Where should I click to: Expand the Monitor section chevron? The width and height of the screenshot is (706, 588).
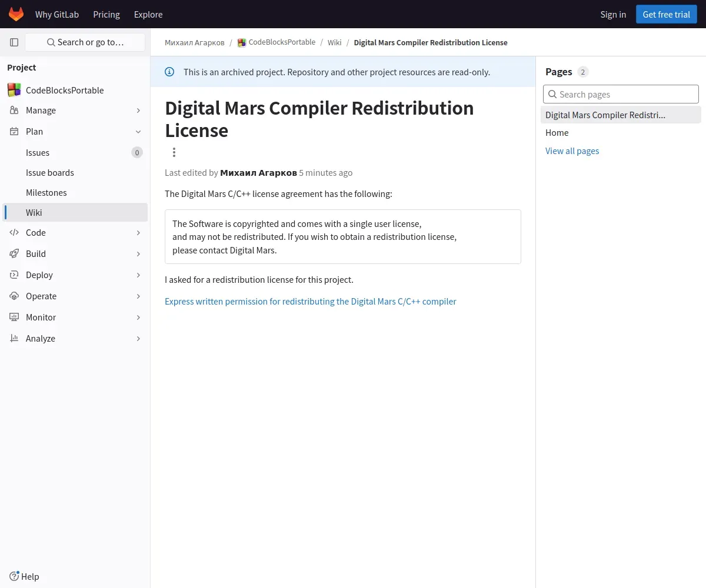[138, 318]
